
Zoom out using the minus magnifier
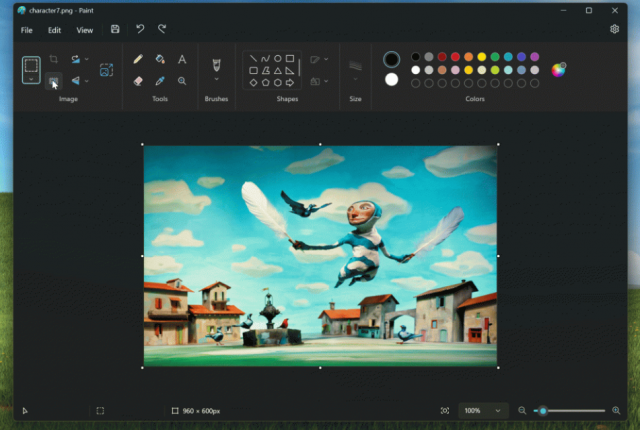(x=522, y=410)
